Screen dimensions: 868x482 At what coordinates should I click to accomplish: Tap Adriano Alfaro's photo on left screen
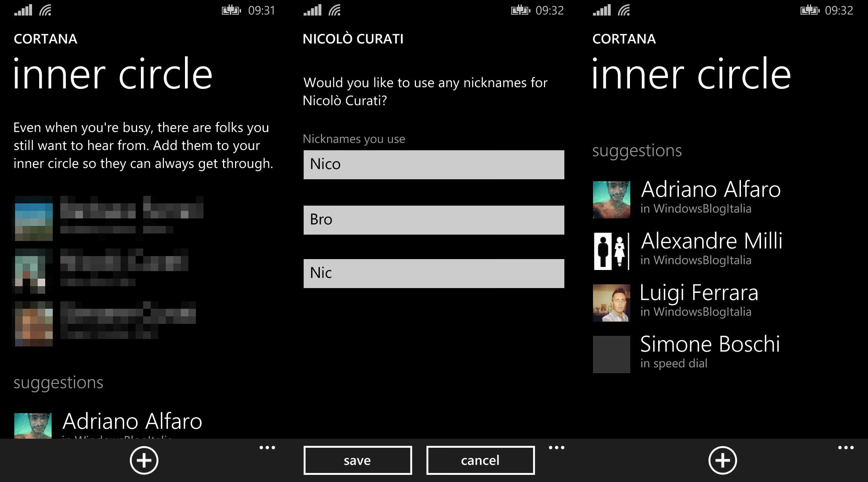coord(33,426)
